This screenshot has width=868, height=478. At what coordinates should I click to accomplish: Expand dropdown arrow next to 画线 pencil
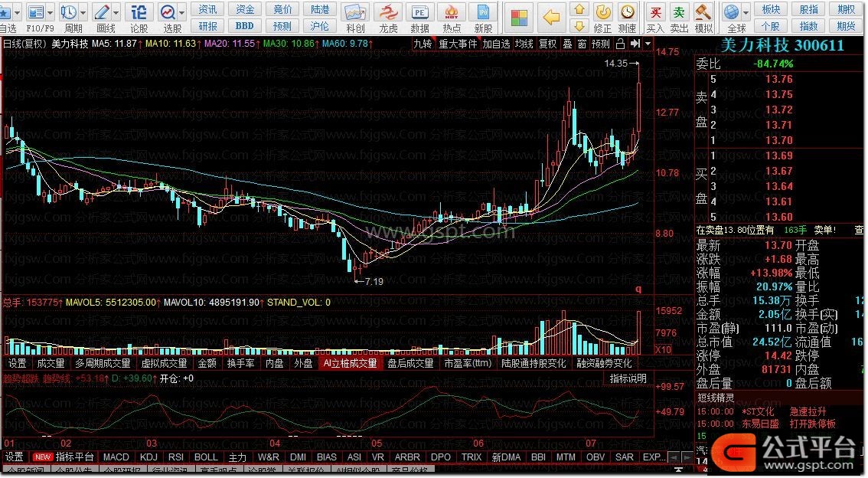[x=116, y=11]
